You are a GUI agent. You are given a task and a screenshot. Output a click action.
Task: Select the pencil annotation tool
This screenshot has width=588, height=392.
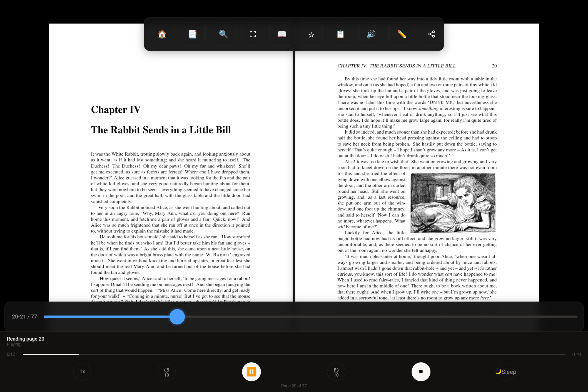[402, 34]
